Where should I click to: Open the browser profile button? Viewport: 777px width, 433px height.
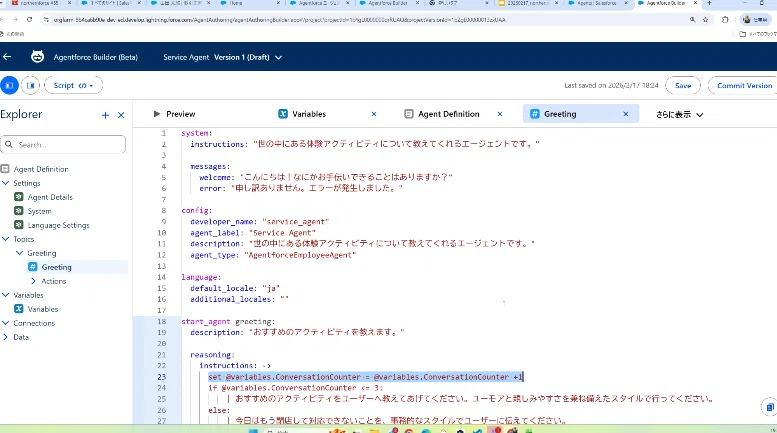(754, 20)
